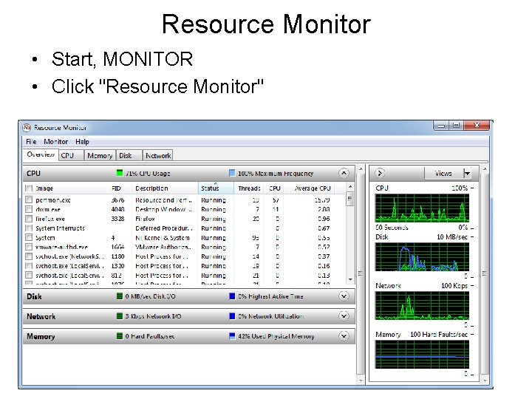Viewport: 532px width, 399px height.
Task: Switch to the Network tab
Action: pyautogui.click(x=158, y=155)
